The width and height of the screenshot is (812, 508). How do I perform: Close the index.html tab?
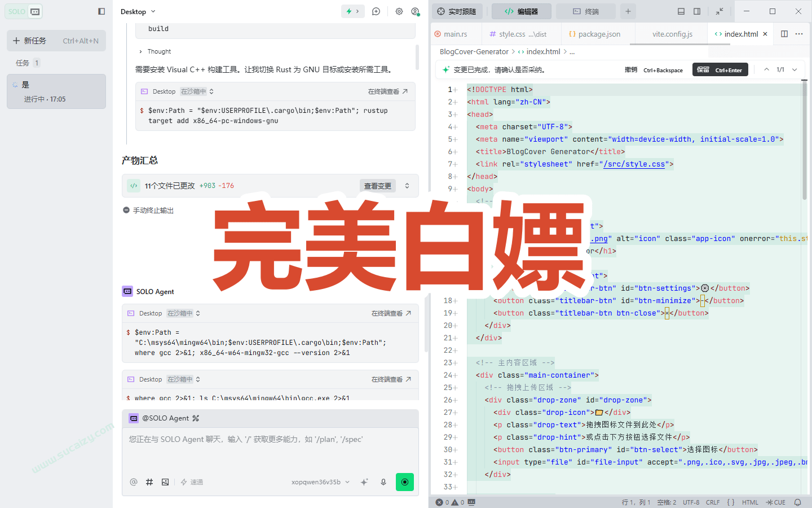[765, 34]
